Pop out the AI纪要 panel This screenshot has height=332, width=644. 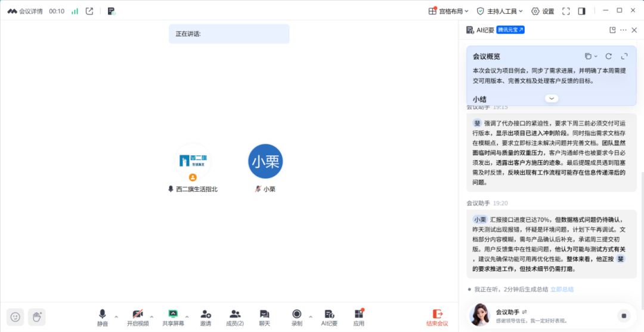click(x=612, y=30)
